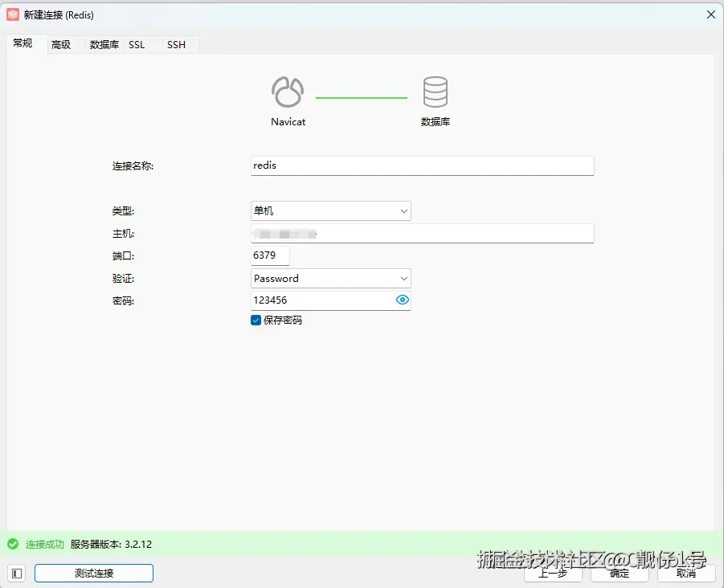
Task: Click the 保存密码 label text
Action: 283,321
